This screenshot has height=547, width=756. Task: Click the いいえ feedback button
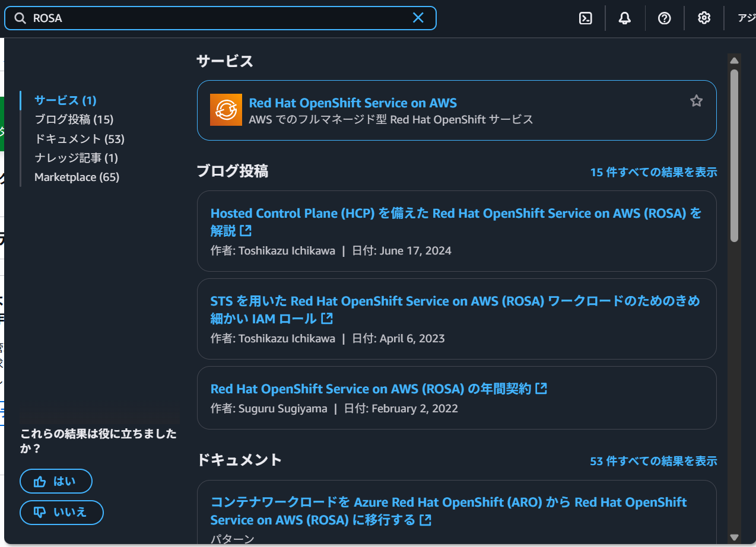point(62,512)
